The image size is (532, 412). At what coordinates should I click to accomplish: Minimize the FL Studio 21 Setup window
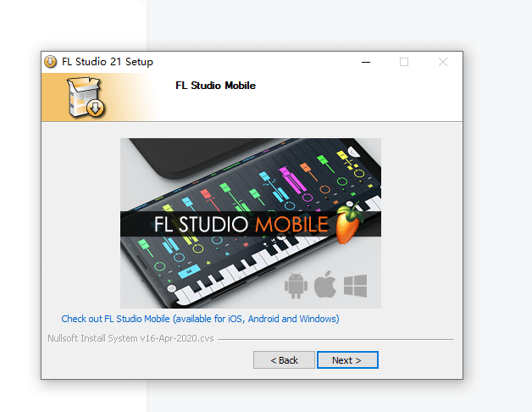(366, 62)
